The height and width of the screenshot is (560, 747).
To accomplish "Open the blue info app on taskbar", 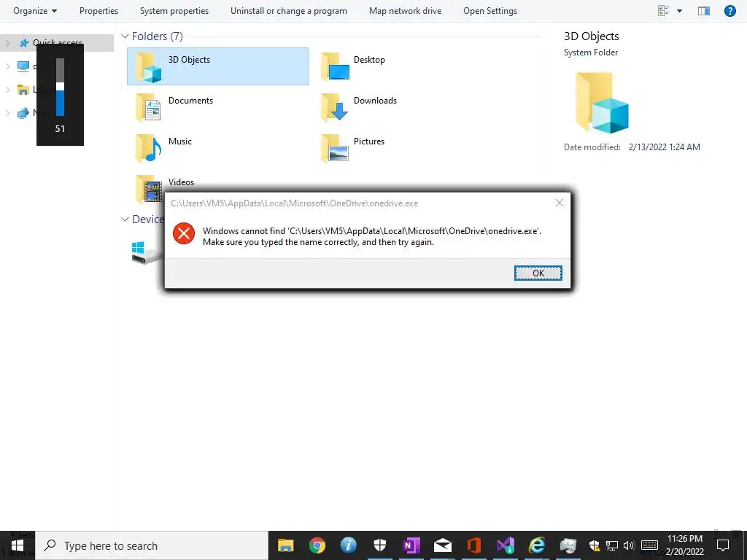I will [348, 545].
